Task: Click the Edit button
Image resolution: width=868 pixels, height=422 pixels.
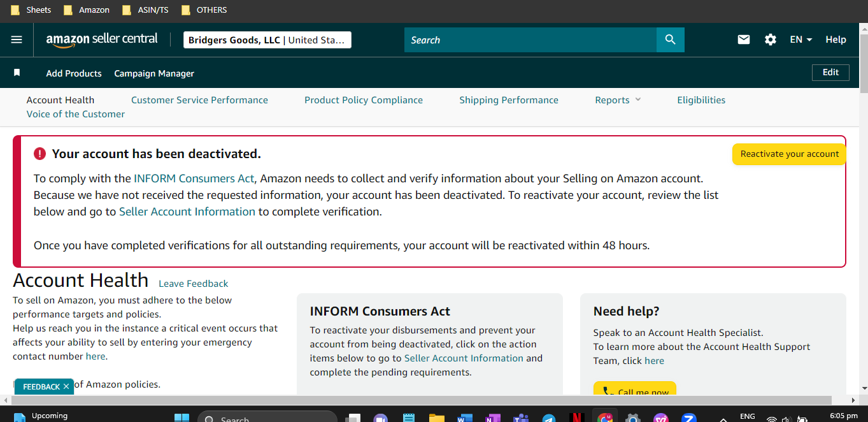Action: click(830, 73)
